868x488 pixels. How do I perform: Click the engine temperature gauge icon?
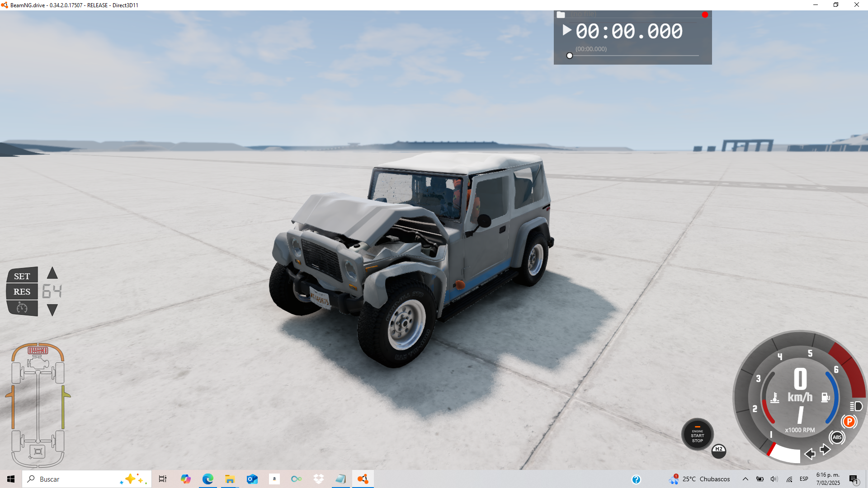775,398
